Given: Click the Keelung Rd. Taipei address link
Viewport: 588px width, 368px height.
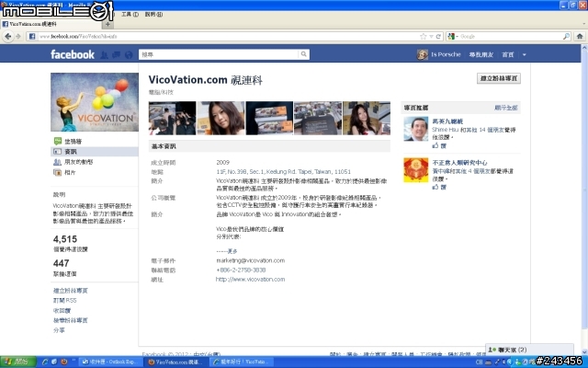Looking at the screenshot, I should [x=283, y=172].
